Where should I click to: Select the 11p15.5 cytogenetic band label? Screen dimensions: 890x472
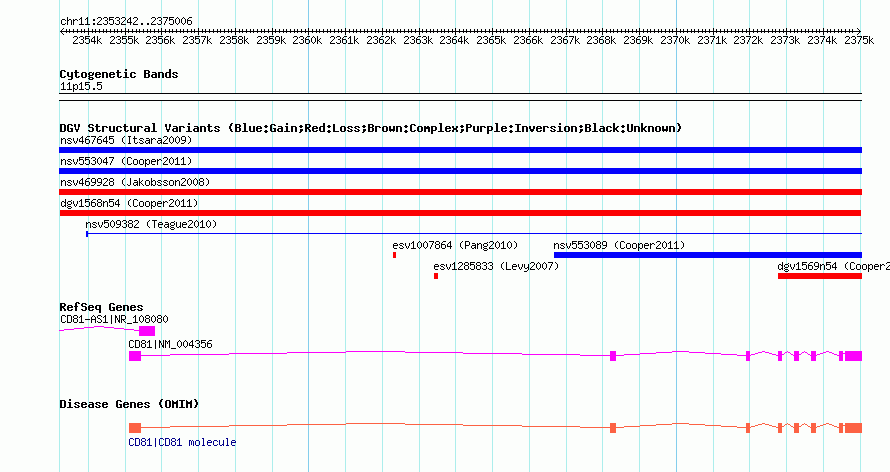click(81, 86)
